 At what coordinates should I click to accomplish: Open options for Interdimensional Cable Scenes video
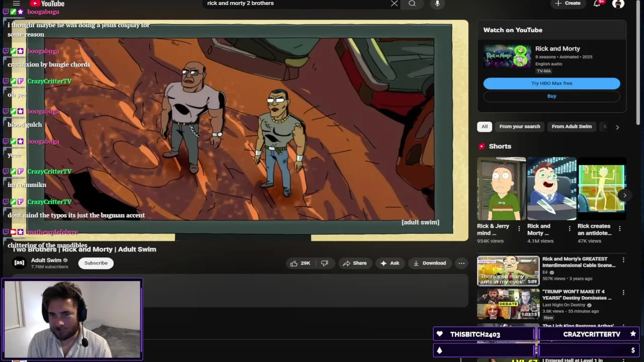623,260
